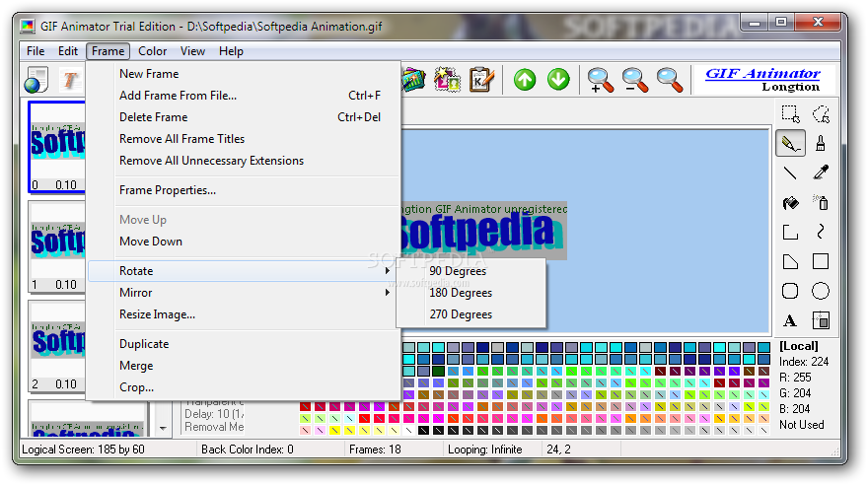Click the Zoom Out magnifier with minus
This screenshot has width=868, height=485.
634,80
